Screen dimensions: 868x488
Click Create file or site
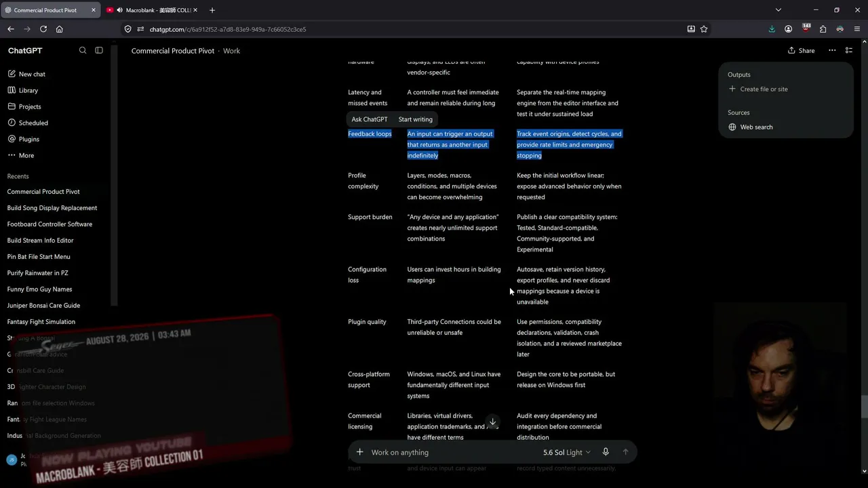[x=758, y=89]
